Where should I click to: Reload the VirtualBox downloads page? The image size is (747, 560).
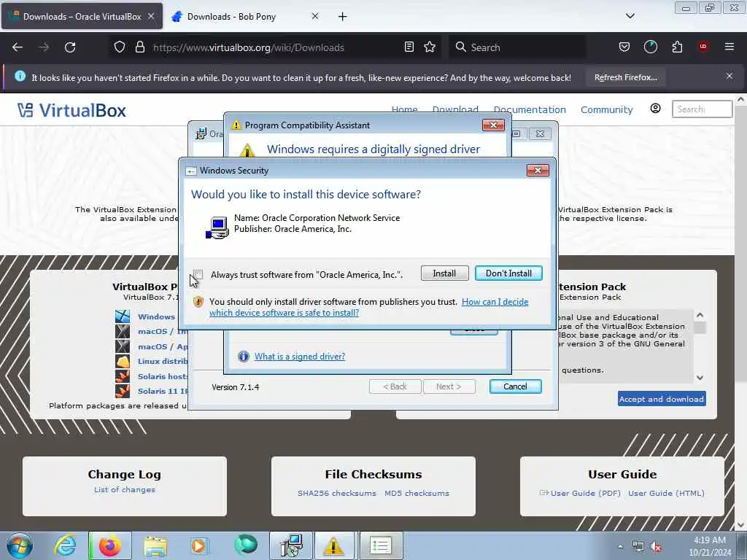pos(70,47)
